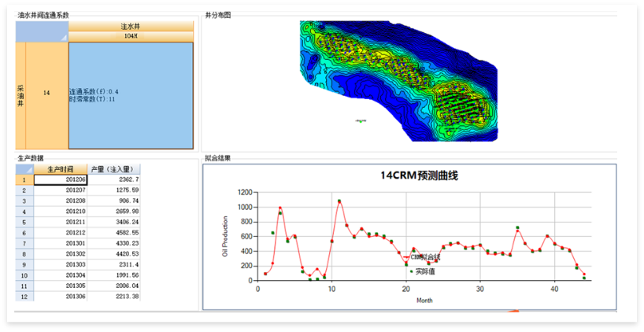Screen dimensions: 644x332
Task: Select row 12 header in production table
Action: tap(24, 297)
